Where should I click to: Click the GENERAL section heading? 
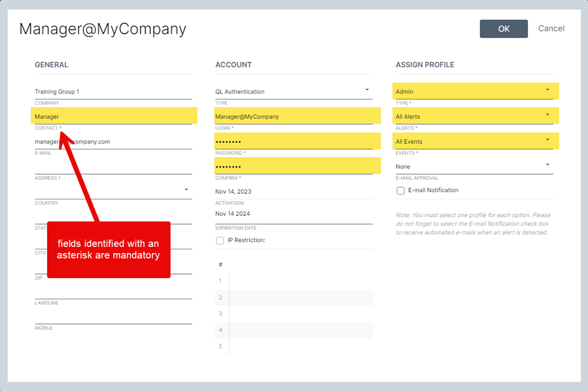pyautogui.click(x=51, y=65)
